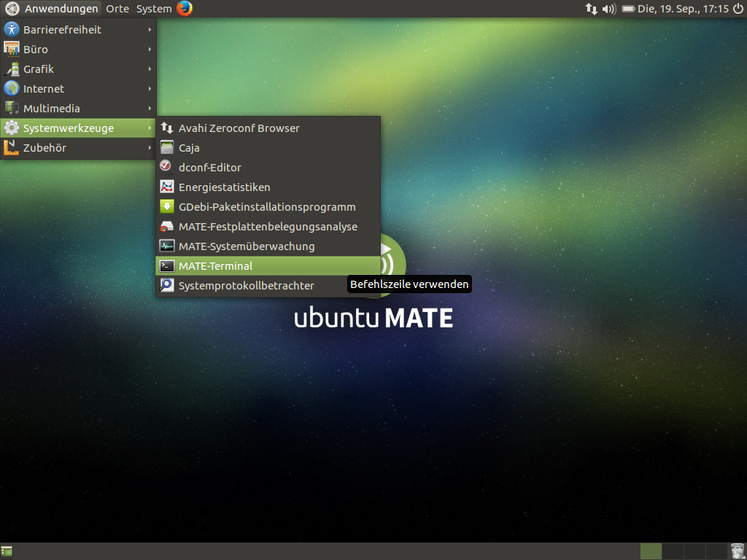Click the dconf-Editor red checkmark icon
747x560 pixels.
(167, 167)
